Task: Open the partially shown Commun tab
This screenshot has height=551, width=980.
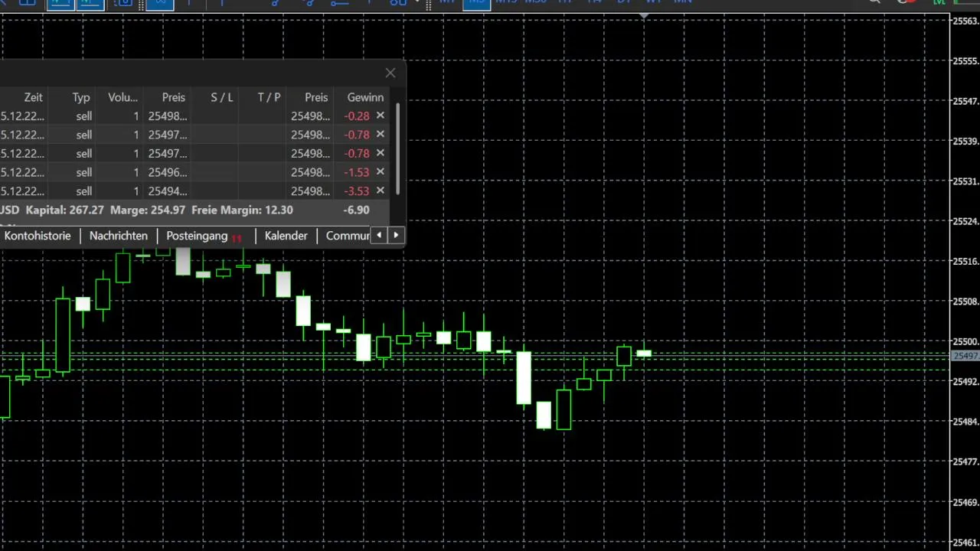Action: (x=348, y=236)
